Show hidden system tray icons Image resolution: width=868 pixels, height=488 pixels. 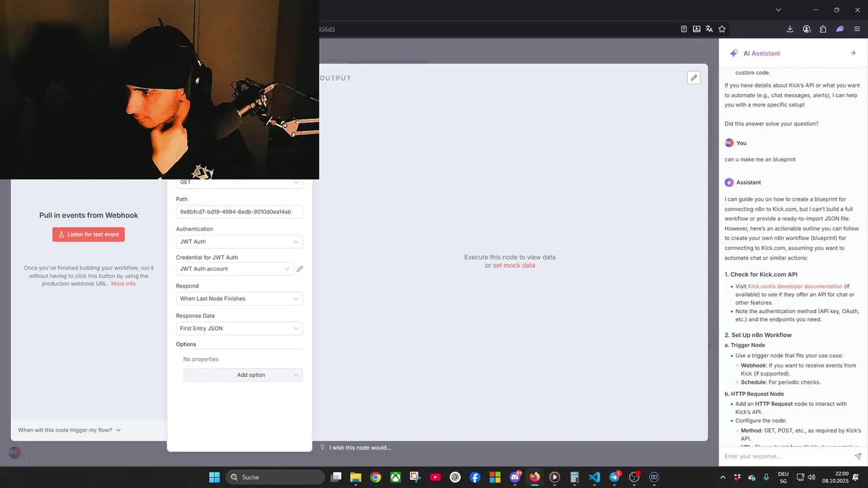722,477
